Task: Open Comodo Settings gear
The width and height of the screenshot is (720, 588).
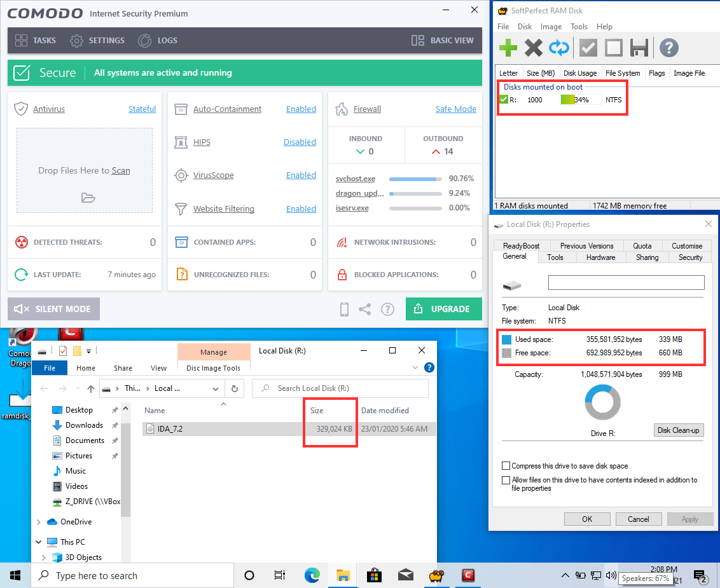Action: (x=97, y=41)
